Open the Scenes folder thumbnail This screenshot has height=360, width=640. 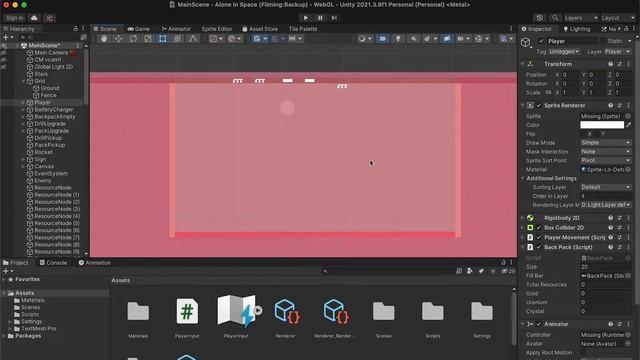(384, 312)
